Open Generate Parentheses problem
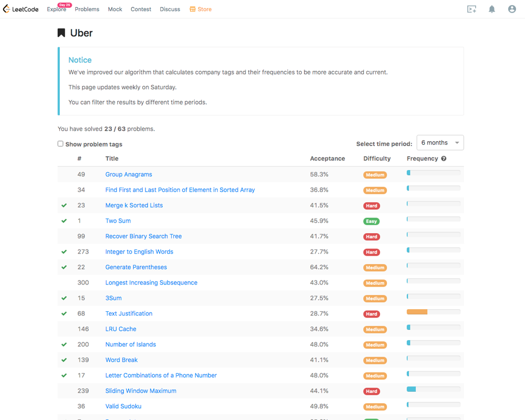Viewport: 525px width, 420px height. [x=136, y=267]
